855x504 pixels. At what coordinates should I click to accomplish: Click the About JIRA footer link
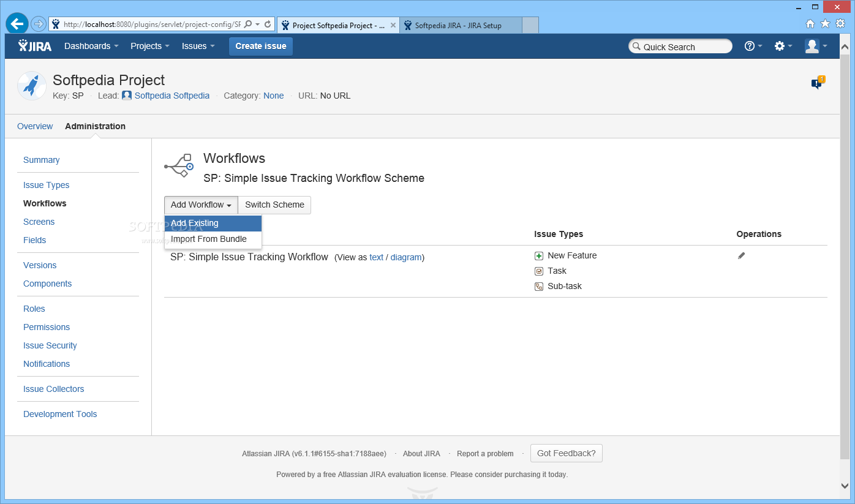[x=421, y=454]
